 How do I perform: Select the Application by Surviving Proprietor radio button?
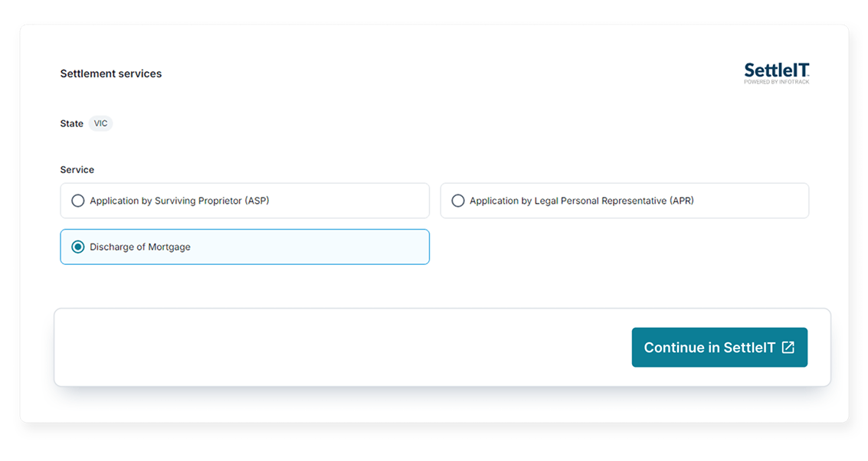coord(77,201)
